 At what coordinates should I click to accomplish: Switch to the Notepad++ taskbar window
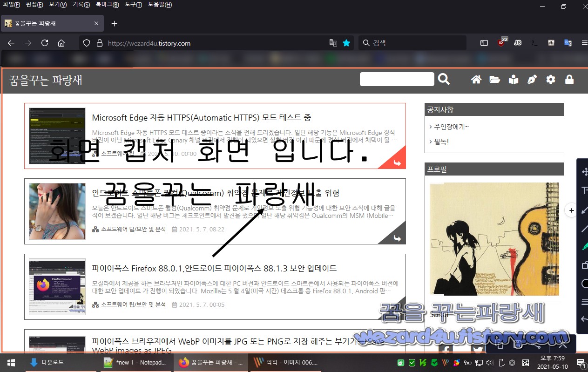136,362
